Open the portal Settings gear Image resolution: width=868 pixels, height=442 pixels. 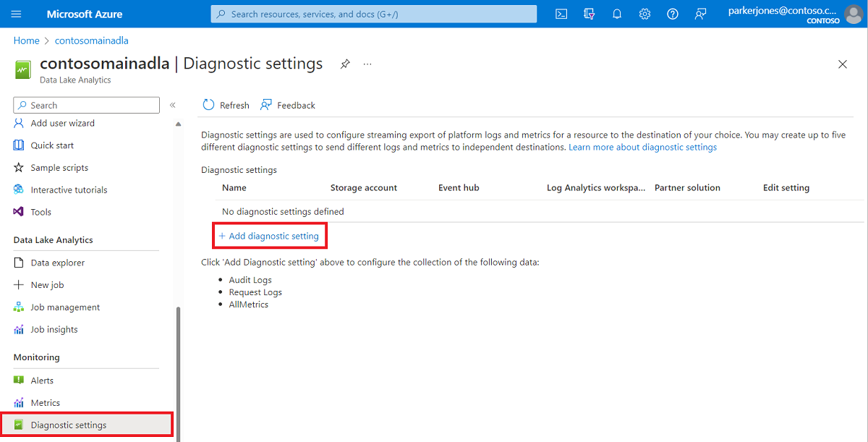pos(644,14)
